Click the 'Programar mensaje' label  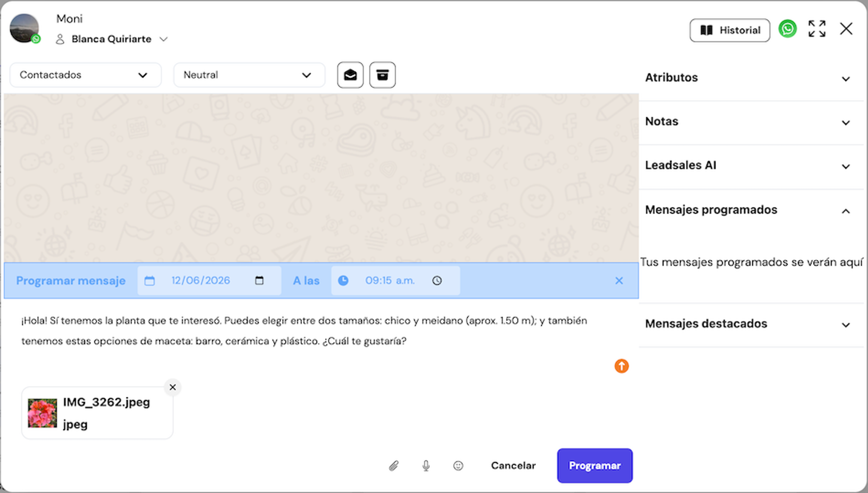(71, 281)
